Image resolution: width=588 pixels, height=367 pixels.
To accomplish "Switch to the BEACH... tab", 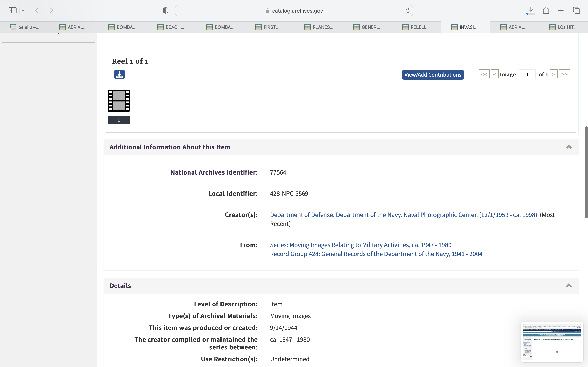I will point(171,27).
